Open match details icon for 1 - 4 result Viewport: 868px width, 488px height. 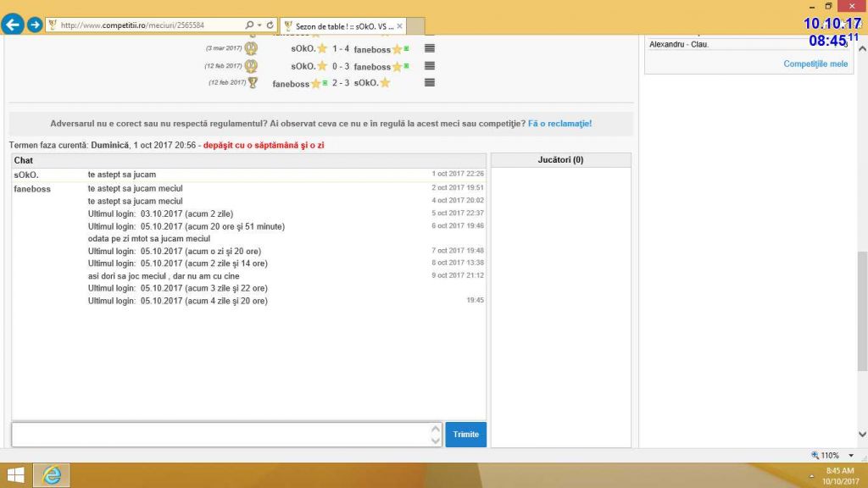tap(429, 48)
